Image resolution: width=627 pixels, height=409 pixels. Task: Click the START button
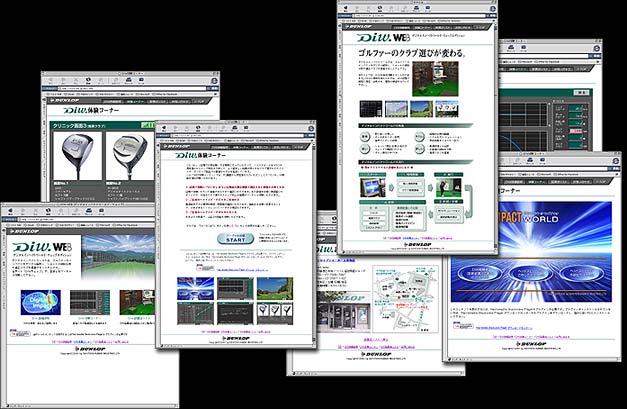click(236, 239)
